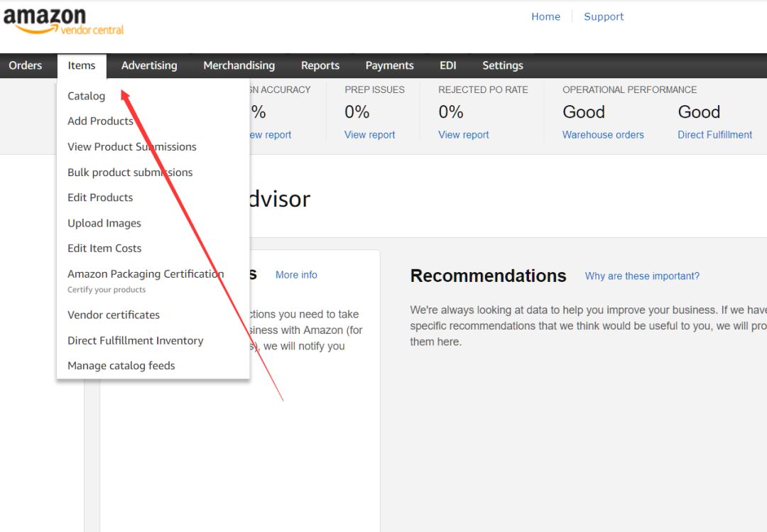
Task: Open the Home link
Action: [x=545, y=16]
